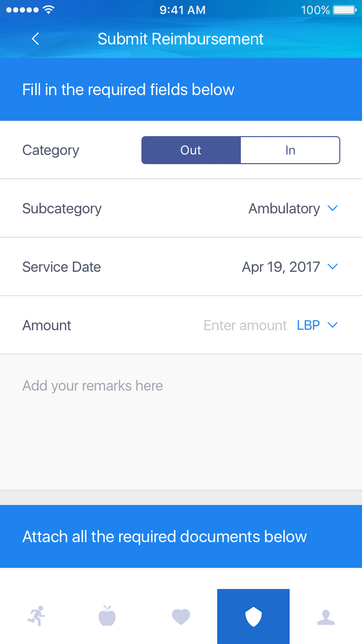Open the profile person tab icon
This screenshot has width=362, height=644.
[x=326, y=616]
